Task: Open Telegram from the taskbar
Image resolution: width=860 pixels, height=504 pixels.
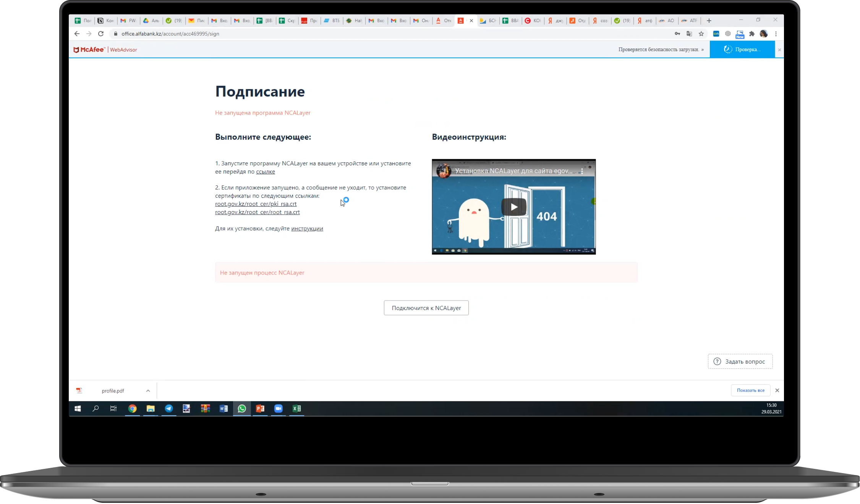Action: coord(169,409)
